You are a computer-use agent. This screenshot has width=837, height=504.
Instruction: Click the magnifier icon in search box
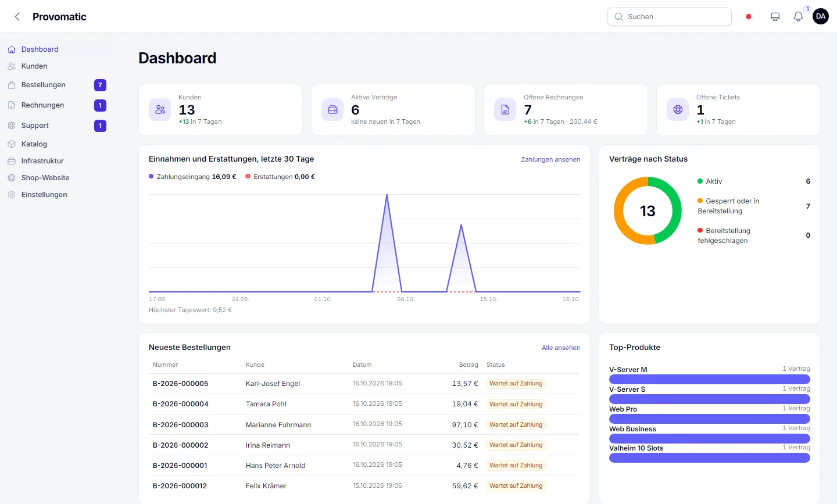coord(619,17)
